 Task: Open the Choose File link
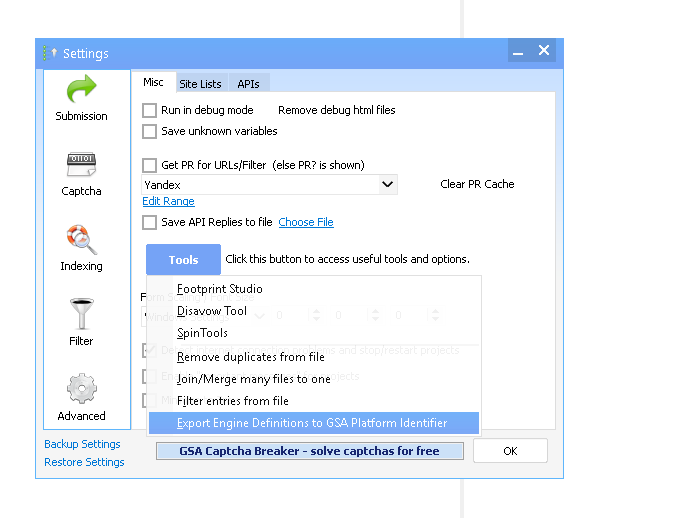(306, 222)
